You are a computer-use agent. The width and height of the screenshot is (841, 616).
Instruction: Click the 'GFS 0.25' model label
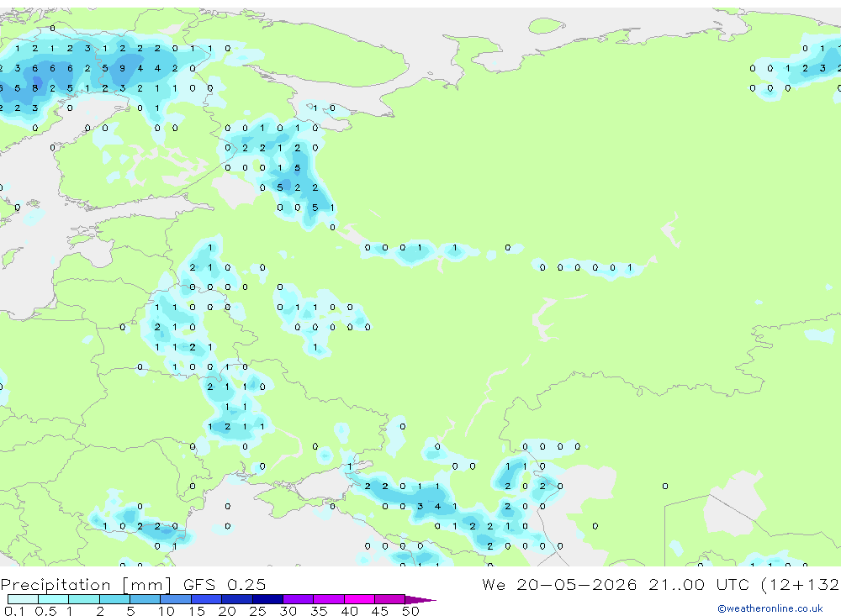(x=225, y=584)
